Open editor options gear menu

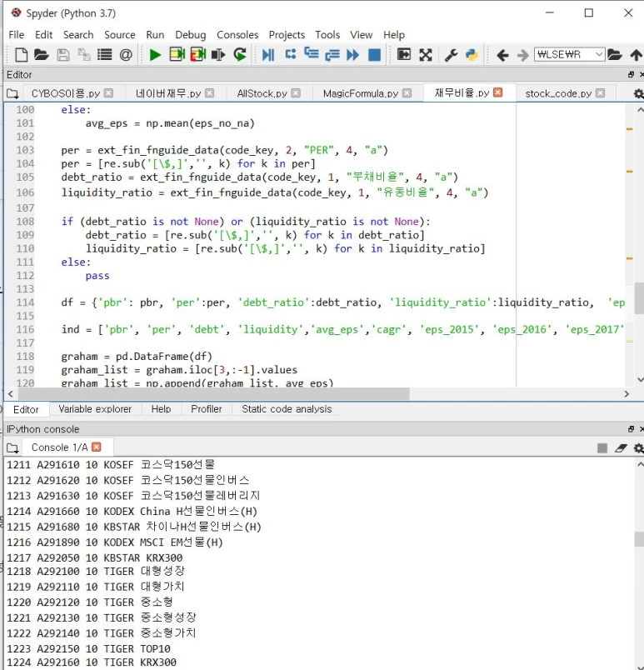point(638,93)
